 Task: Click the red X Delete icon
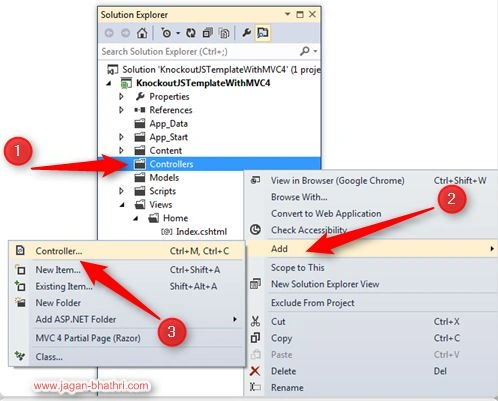tap(255, 371)
